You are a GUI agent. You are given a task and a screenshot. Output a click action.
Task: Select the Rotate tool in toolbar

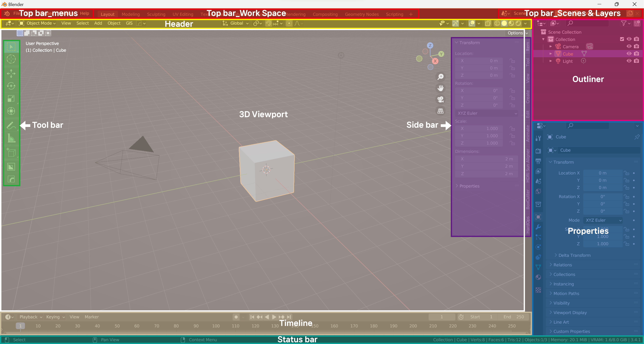tap(11, 86)
